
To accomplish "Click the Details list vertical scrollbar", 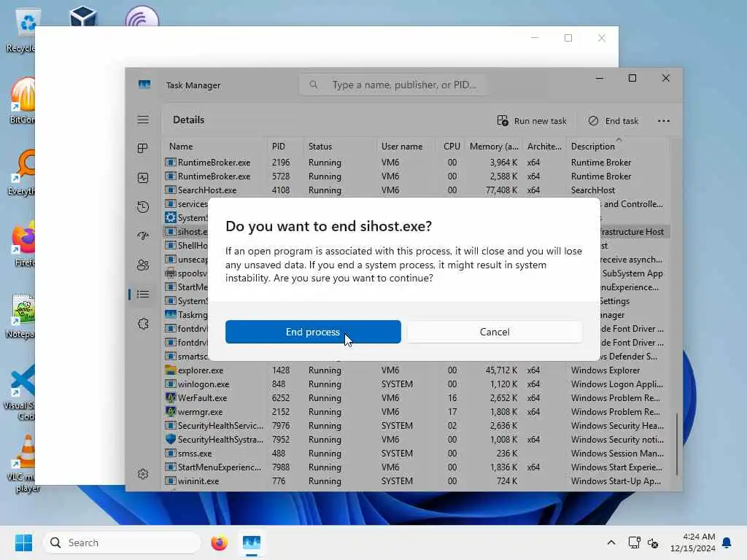I will (x=676, y=444).
